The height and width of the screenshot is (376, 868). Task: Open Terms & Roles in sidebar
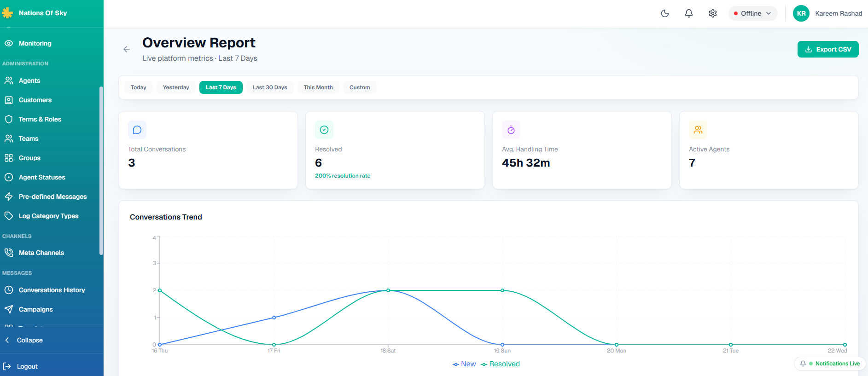point(40,119)
